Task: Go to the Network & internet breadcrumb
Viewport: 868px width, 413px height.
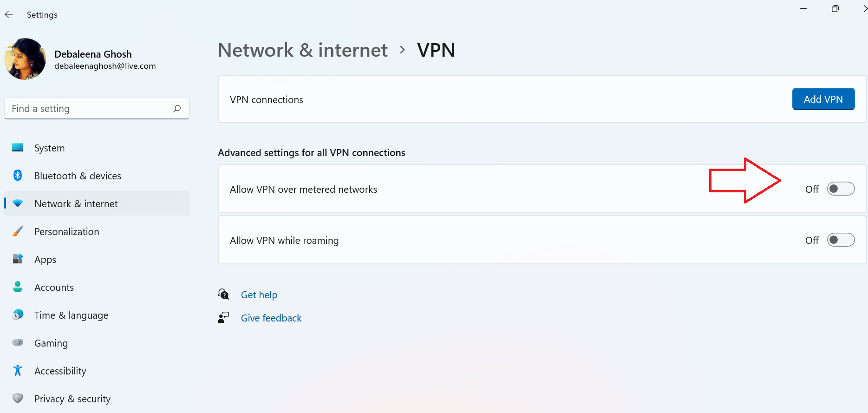Action: pos(303,50)
